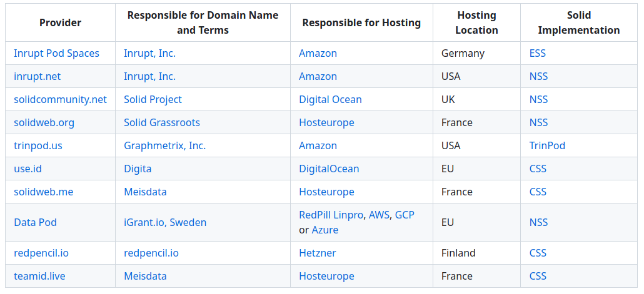Open the Hetzner hosting link

318,253
